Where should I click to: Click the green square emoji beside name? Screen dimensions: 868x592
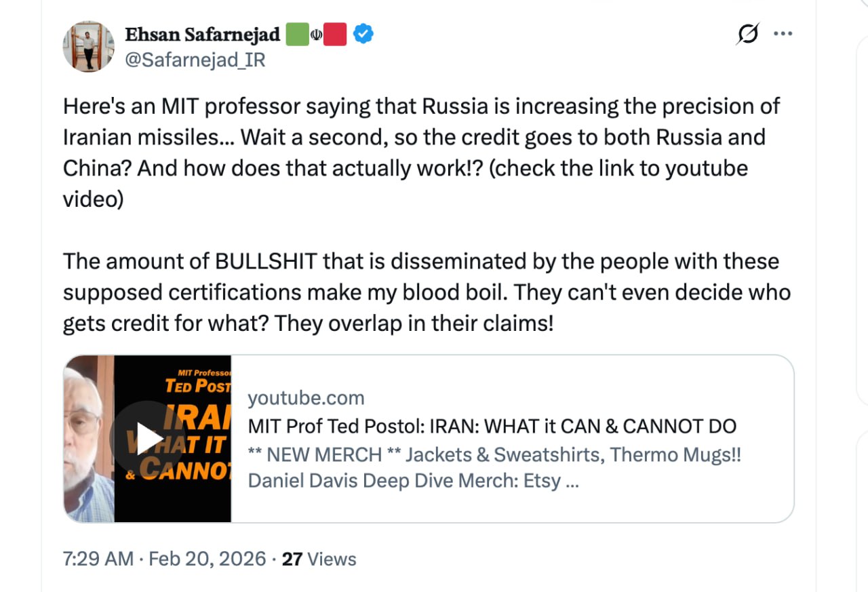click(x=296, y=34)
